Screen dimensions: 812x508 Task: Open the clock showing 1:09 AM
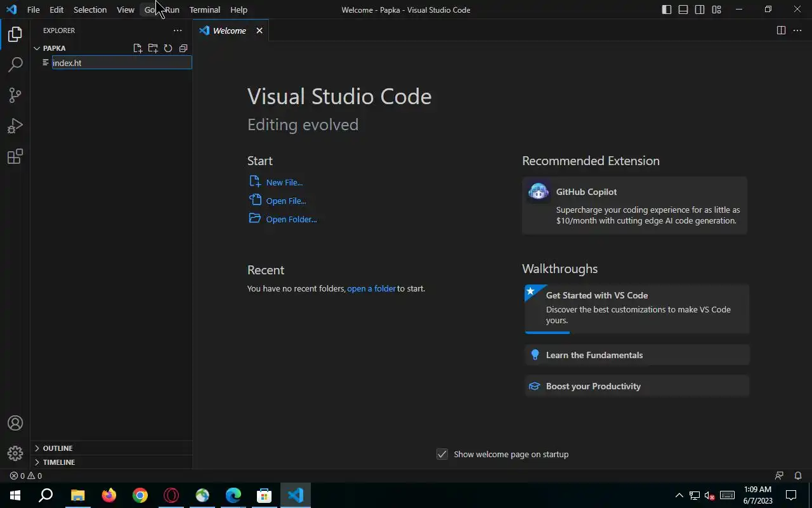pyautogui.click(x=757, y=495)
